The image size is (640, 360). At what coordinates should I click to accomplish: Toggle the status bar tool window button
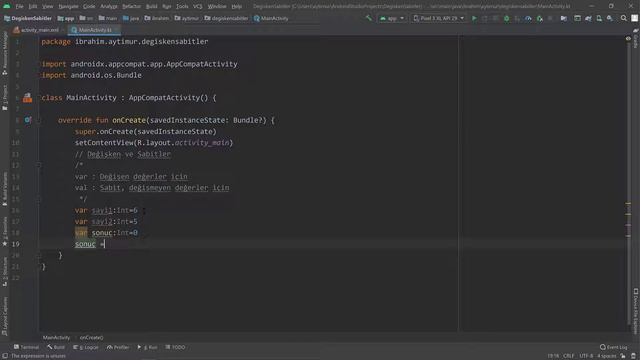[4, 356]
